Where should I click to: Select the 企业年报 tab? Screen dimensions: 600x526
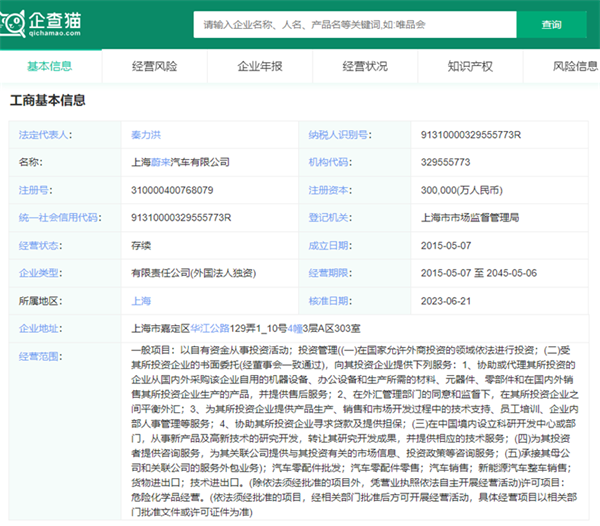coord(259,66)
